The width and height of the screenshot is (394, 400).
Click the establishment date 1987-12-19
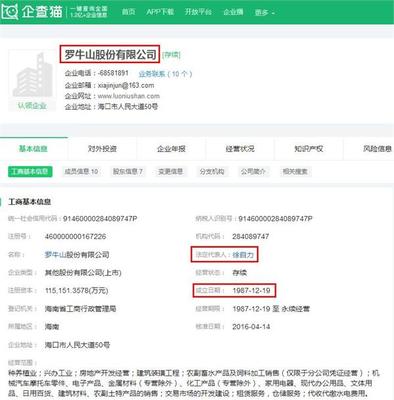pos(251,290)
